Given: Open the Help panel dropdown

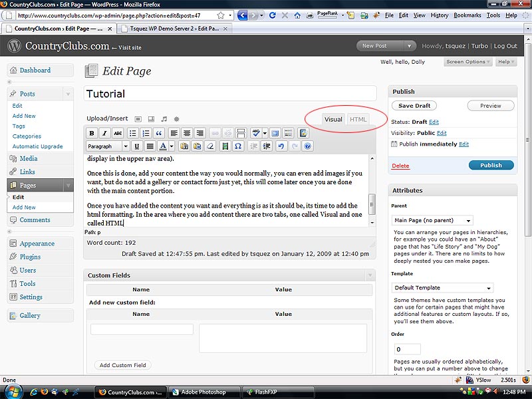Looking at the screenshot, I should tap(506, 62).
